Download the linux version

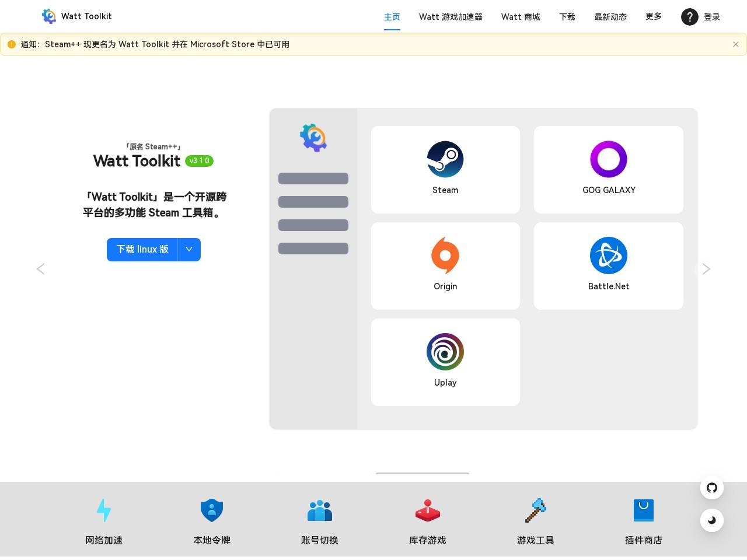(142, 250)
